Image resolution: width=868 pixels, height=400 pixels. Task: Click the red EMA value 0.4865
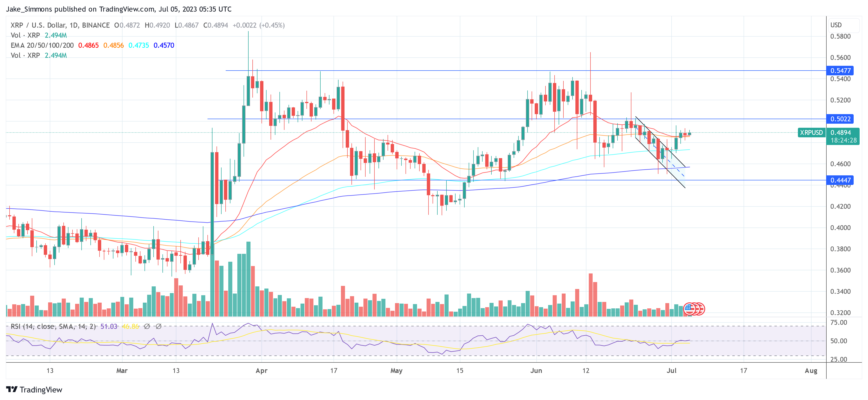88,45
